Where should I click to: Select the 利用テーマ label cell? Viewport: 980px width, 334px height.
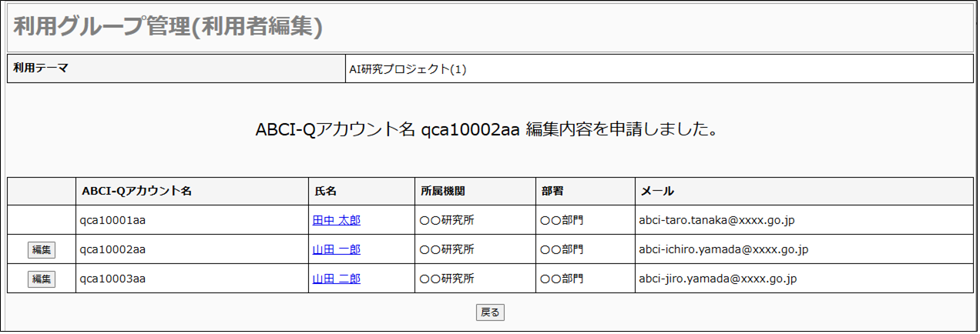click(x=42, y=68)
